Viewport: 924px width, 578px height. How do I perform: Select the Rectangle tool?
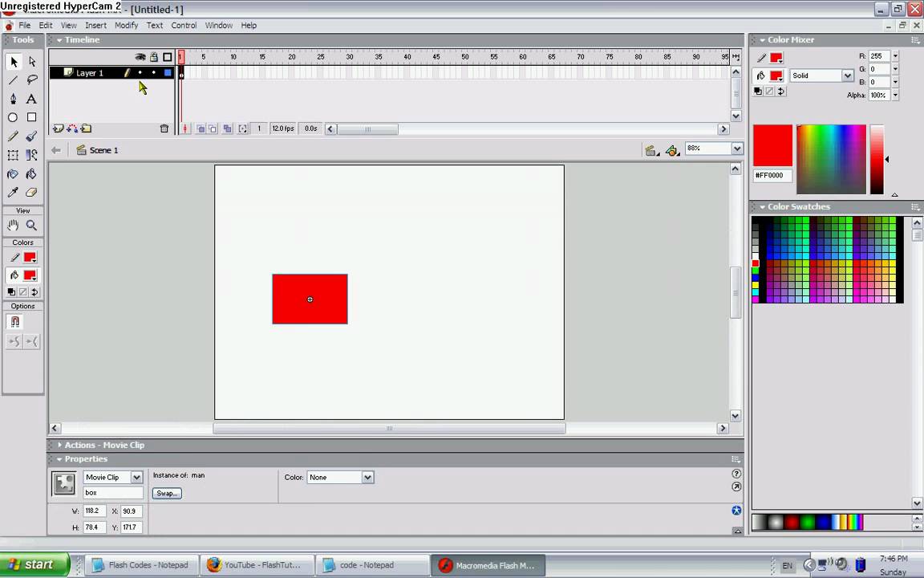(32, 117)
